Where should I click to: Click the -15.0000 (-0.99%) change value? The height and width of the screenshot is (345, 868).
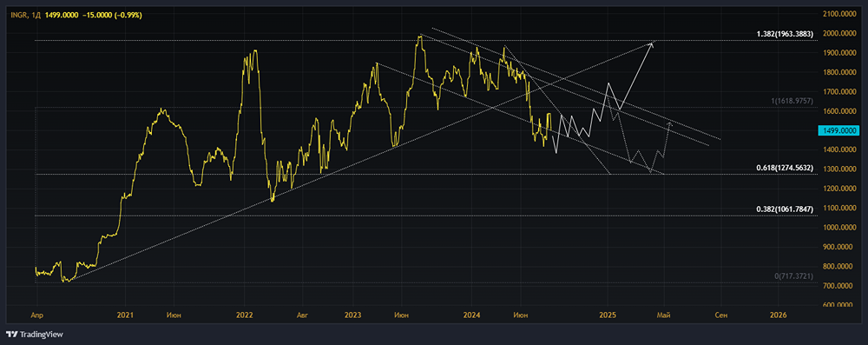point(111,16)
